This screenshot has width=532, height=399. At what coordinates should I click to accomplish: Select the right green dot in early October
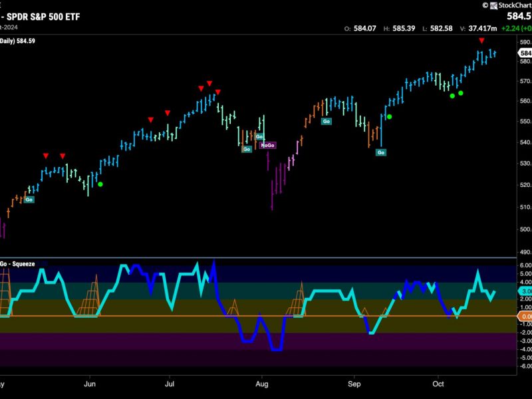(460, 93)
